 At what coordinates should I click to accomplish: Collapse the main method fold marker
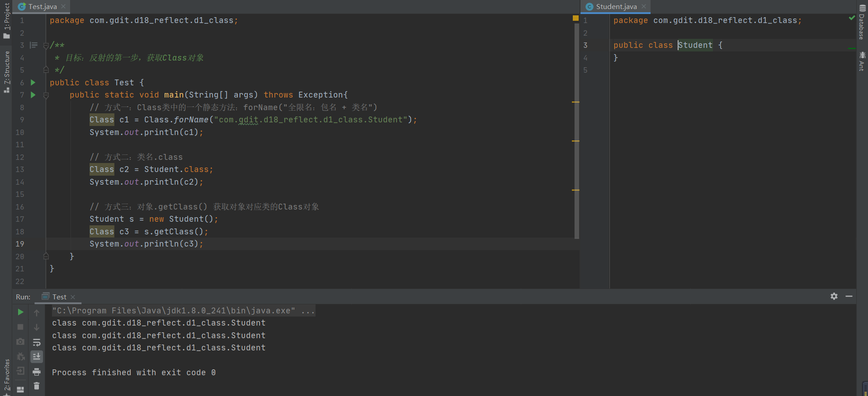[46, 95]
